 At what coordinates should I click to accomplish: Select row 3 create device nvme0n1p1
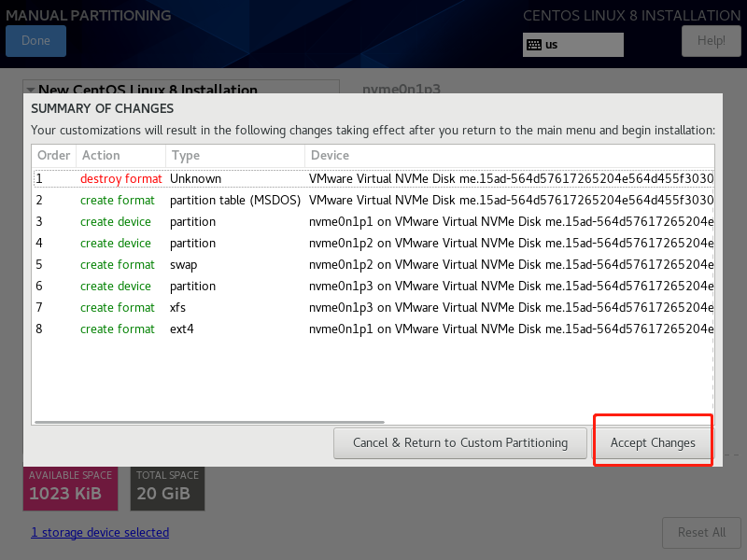point(373,221)
